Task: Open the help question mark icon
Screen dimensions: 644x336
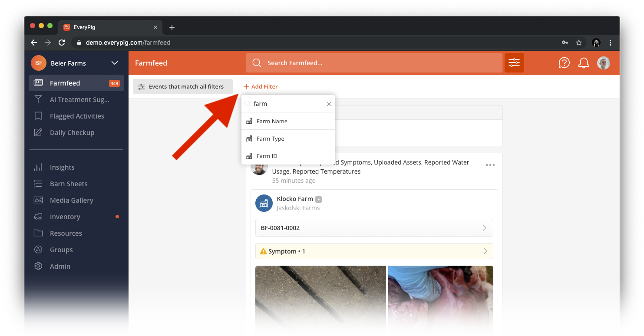Action: point(564,63)
